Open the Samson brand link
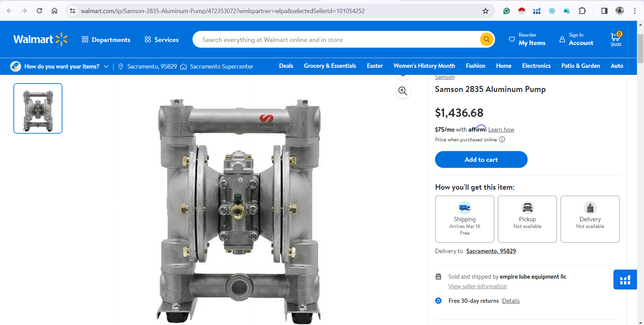 click(445, 77)
